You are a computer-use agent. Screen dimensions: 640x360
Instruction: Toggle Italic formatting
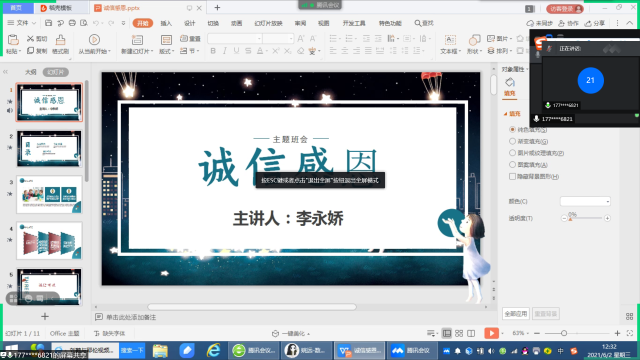pyautogui.click(x=225, y=51)
